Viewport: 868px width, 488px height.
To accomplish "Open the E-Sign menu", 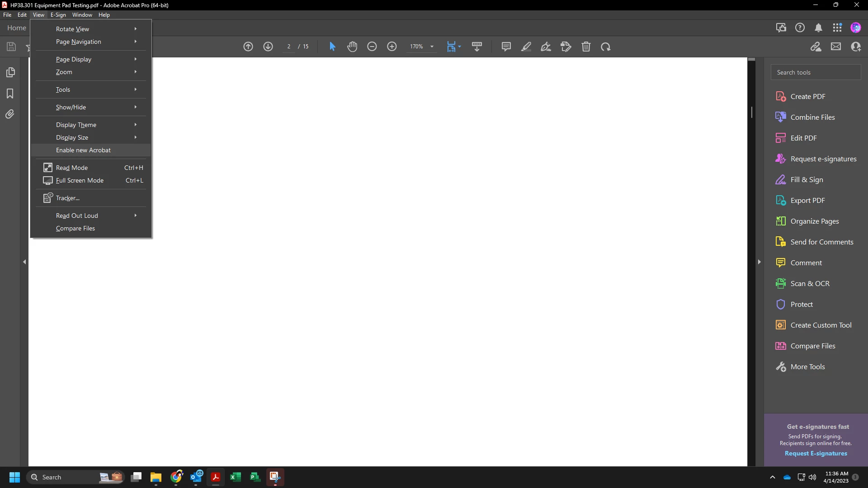I will (58, 15).
